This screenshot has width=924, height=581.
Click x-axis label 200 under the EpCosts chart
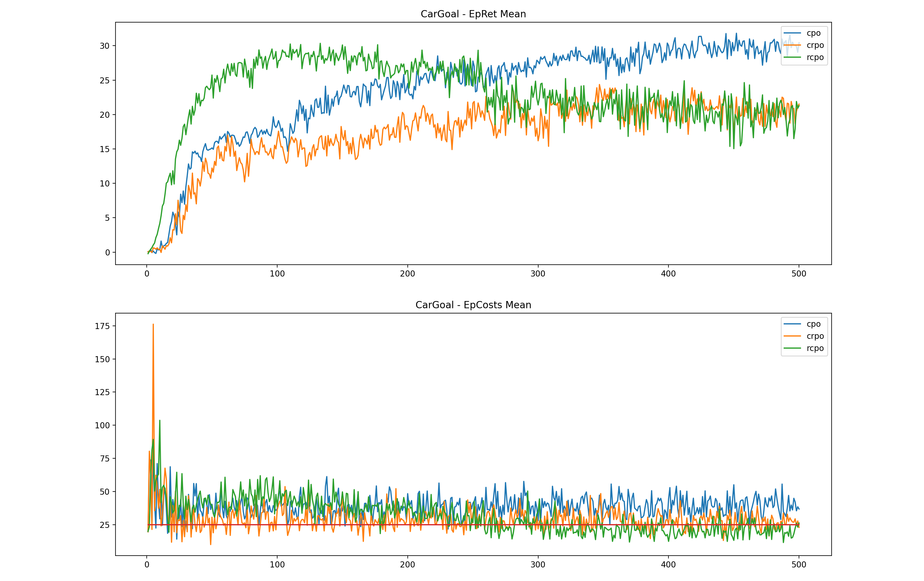(x=407, y=565)
